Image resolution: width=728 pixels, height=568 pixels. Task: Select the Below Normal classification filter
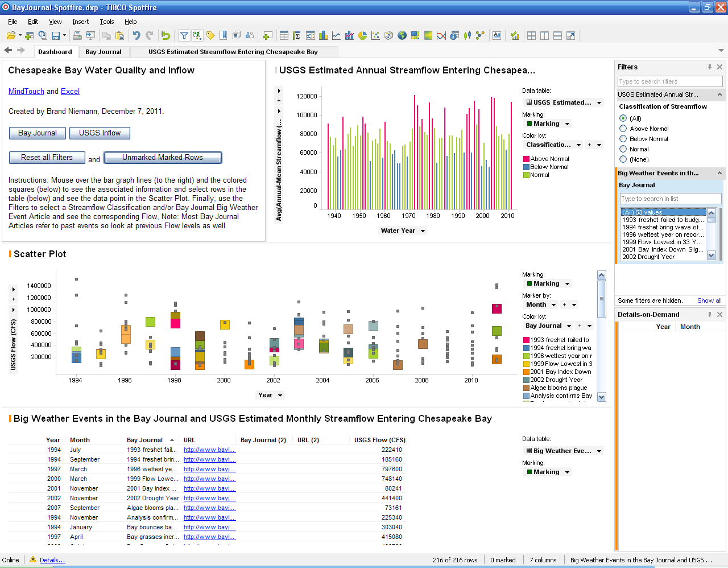tap(623, 139)
